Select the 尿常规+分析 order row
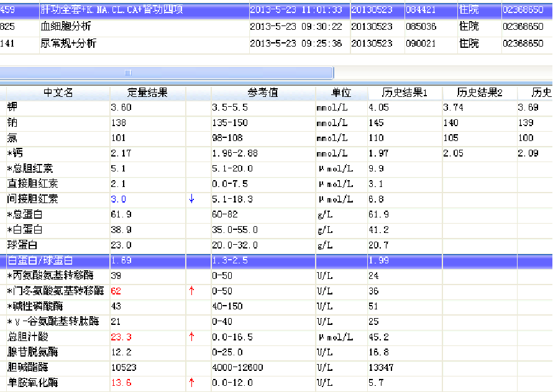This screenshot has width=553, height=392. (x=276, y=43)
